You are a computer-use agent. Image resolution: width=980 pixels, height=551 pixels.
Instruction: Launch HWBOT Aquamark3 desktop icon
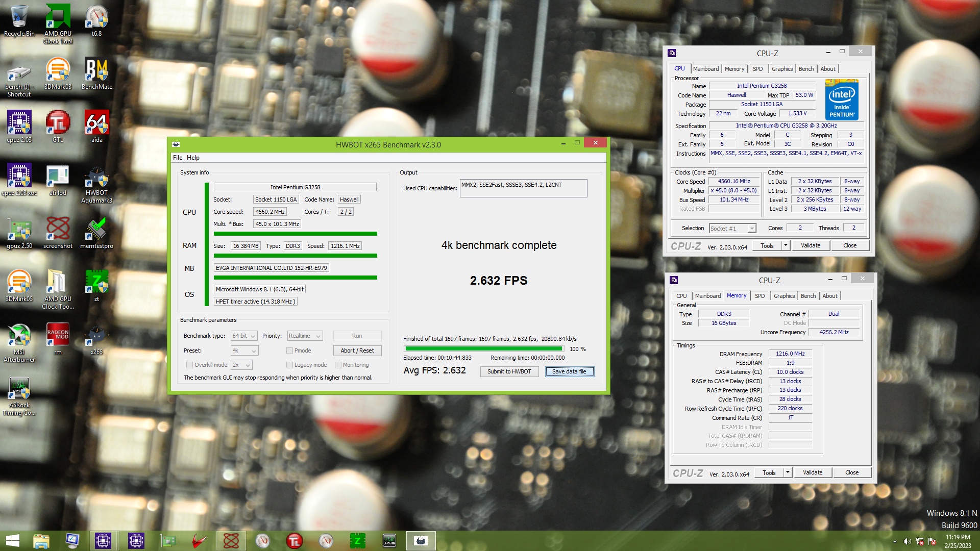coord(96,184)
